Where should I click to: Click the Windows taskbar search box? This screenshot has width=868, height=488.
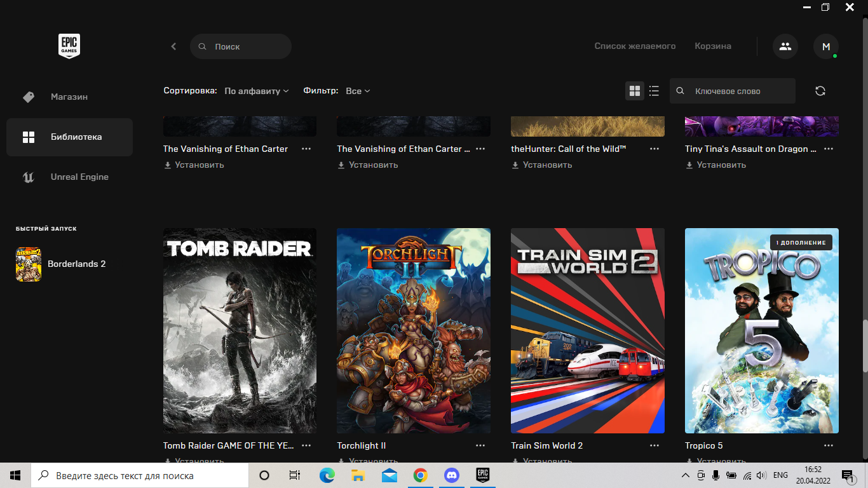[x=140, y=475]
